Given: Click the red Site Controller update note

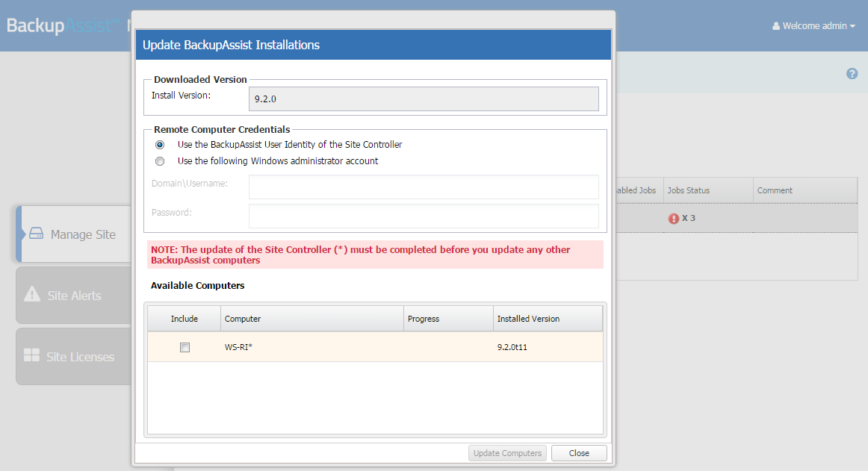Looking at the screenshot, I should [x=375, y=255].
